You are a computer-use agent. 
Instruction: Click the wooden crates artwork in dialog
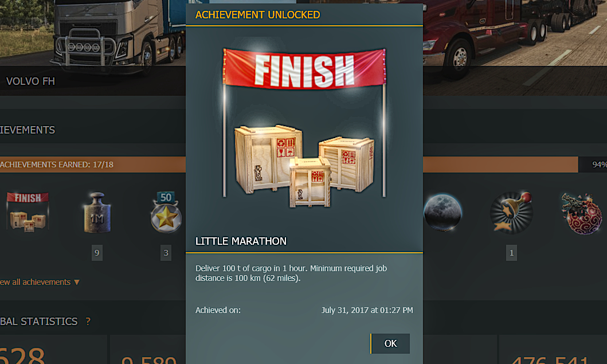pyautogui.click(x=304, y=165)
